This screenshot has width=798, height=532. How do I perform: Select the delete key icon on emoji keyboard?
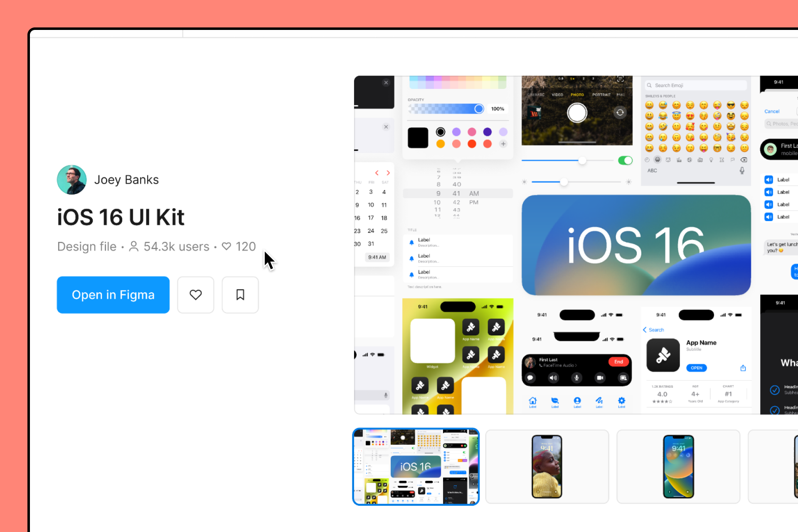pos(744,160)
